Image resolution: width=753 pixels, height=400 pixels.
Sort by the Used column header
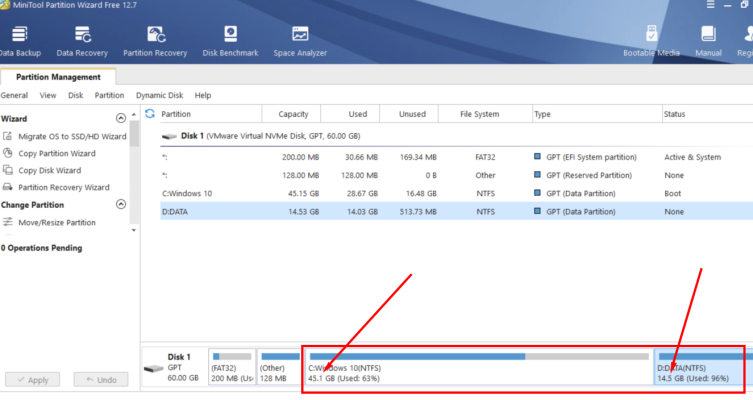pos(350,114)
